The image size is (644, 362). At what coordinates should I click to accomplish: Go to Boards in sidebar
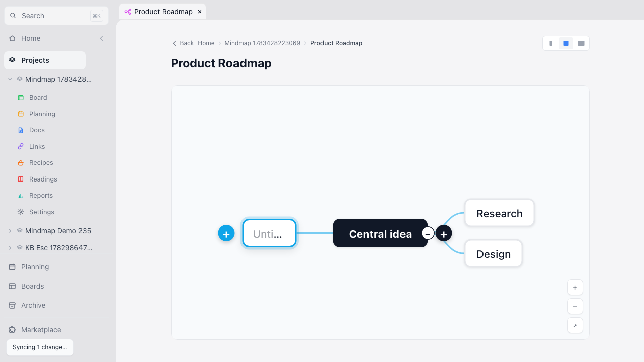(x=32, y=286)
